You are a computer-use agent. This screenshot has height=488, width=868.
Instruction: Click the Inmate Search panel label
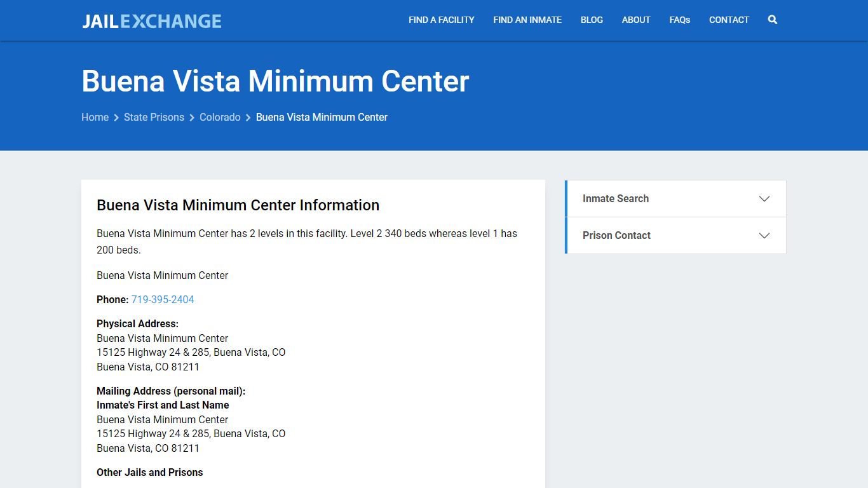click(616, 198)
